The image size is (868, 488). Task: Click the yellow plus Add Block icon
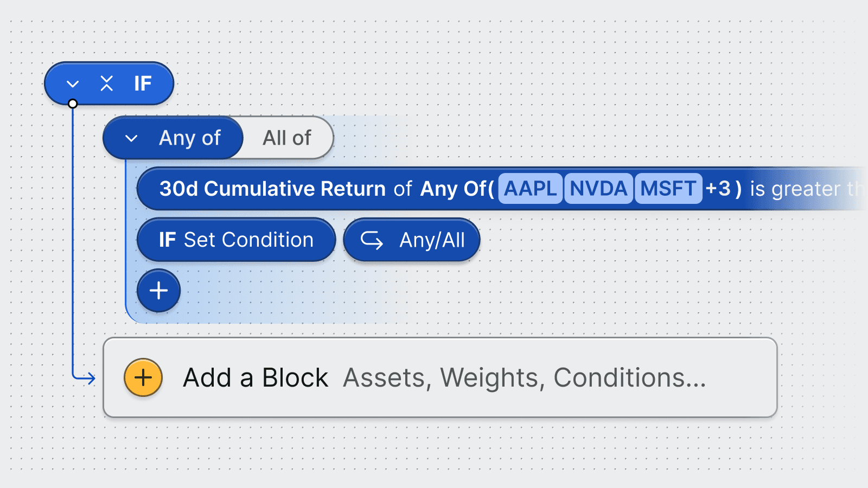pos(143,377)
